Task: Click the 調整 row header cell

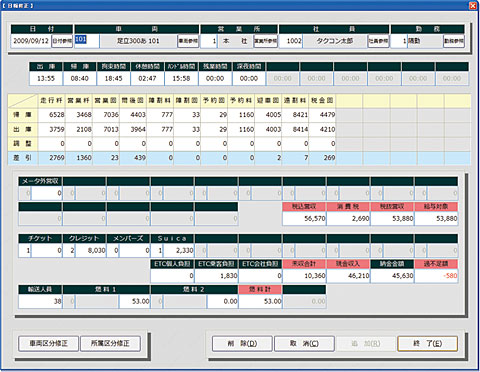Action: (x=23, y=144)
